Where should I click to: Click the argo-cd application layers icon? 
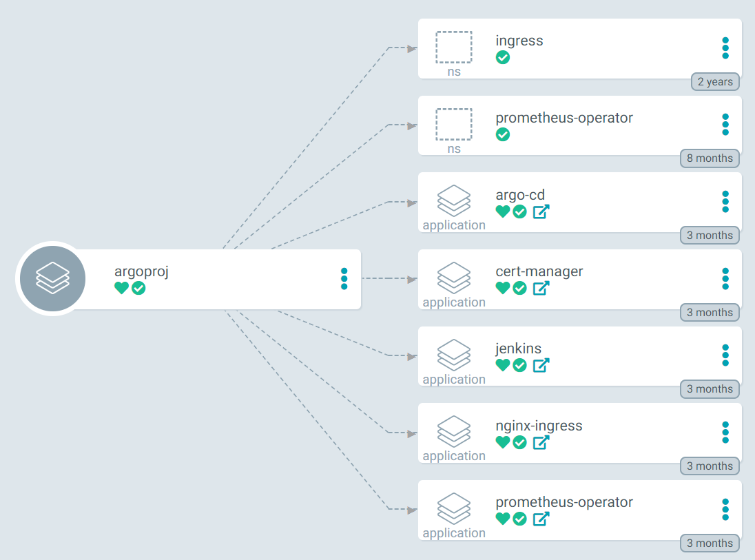coord(453,201)
